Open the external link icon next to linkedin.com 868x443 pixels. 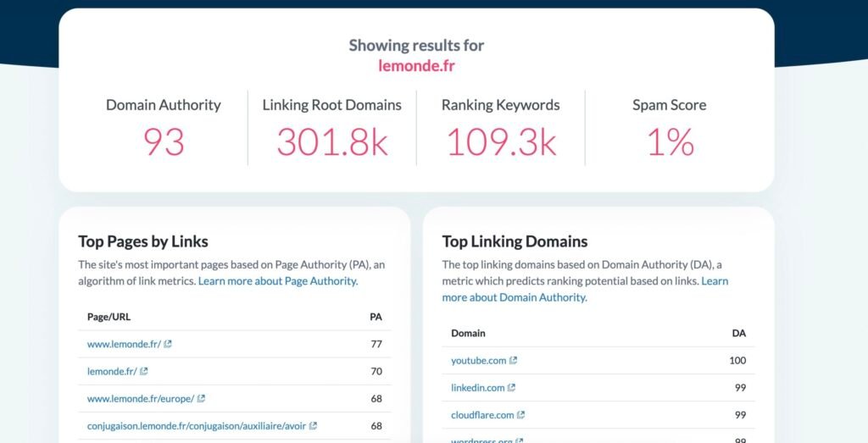pyautogui.click(x=511, y=388)
